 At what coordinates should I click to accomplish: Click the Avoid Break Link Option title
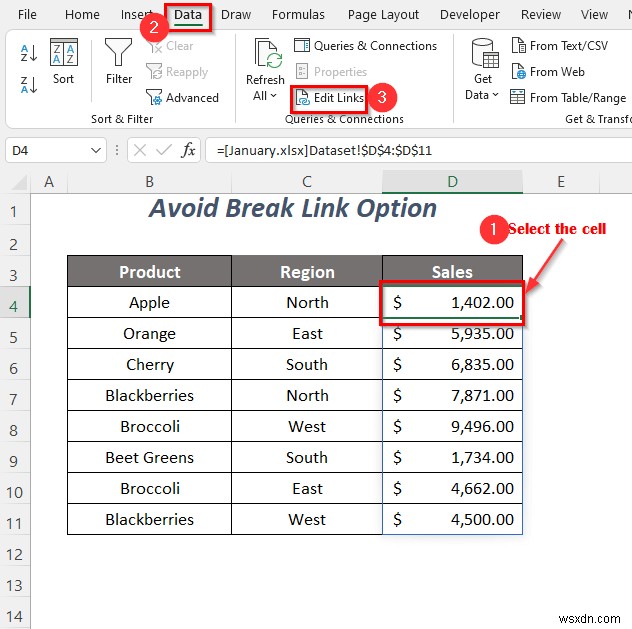[x=293, y=208]
